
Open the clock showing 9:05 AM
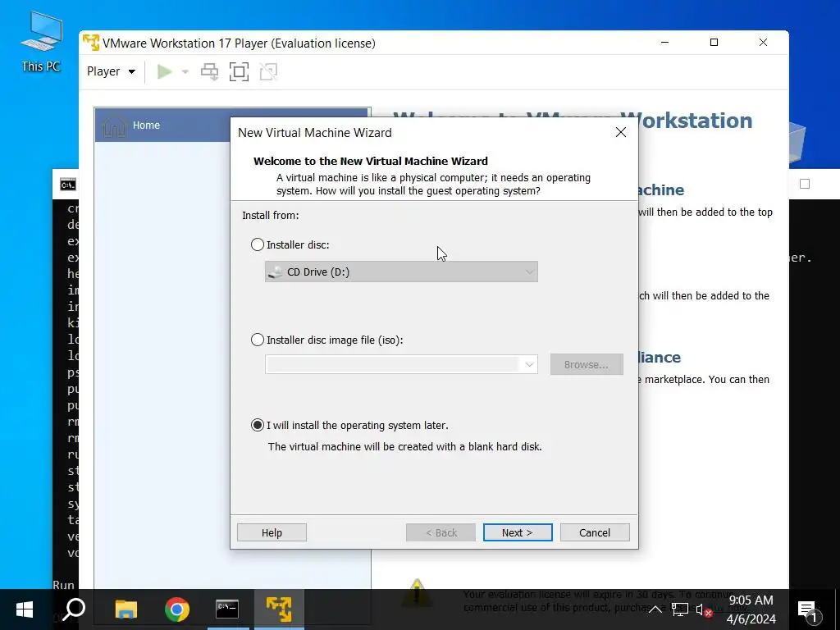(x=751, y=609)
